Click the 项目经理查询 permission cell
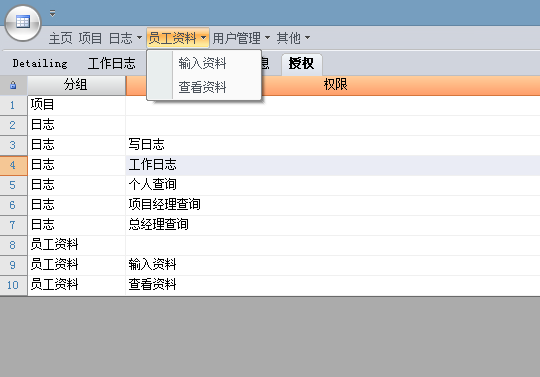 pos(333,205)
